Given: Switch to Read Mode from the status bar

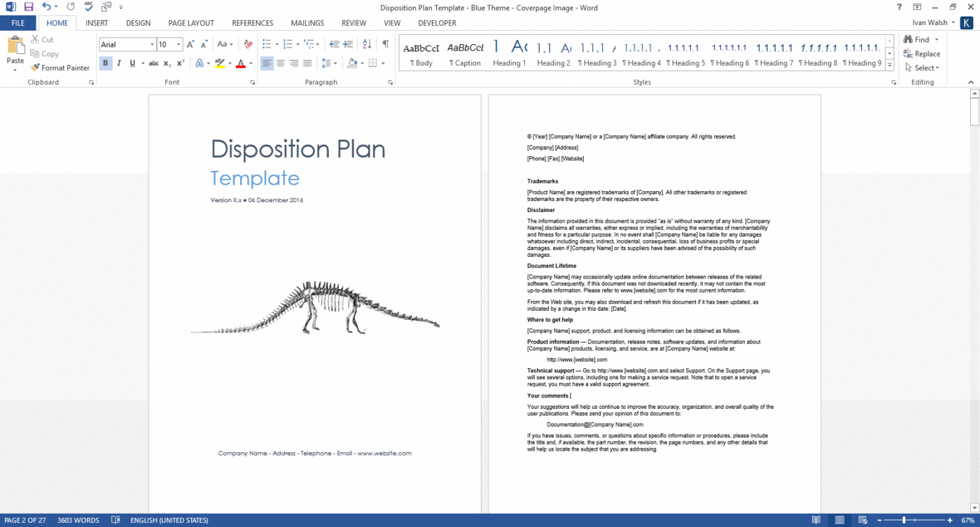Looking at the screenshot, I should tap(816, 520).
